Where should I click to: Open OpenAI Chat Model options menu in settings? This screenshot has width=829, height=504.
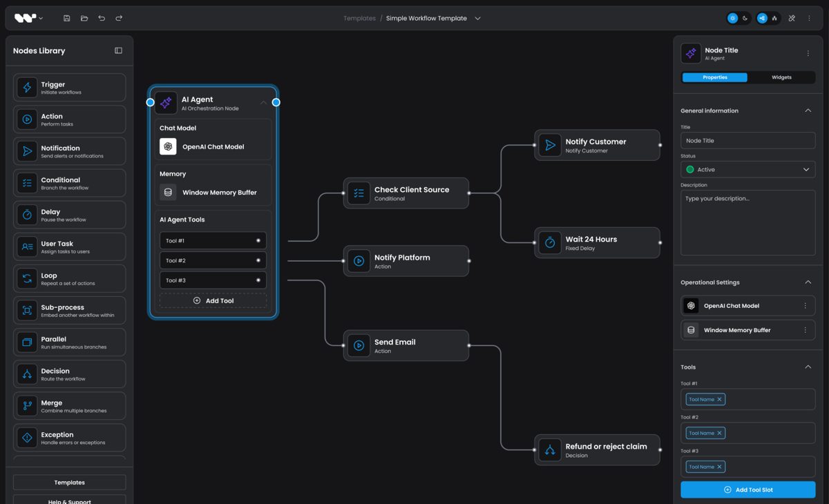pyautogui.click(x=805, y=306)
